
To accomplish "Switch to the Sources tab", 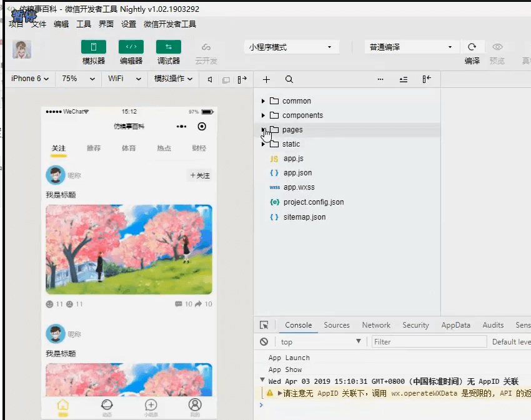I will pos(337,325).
